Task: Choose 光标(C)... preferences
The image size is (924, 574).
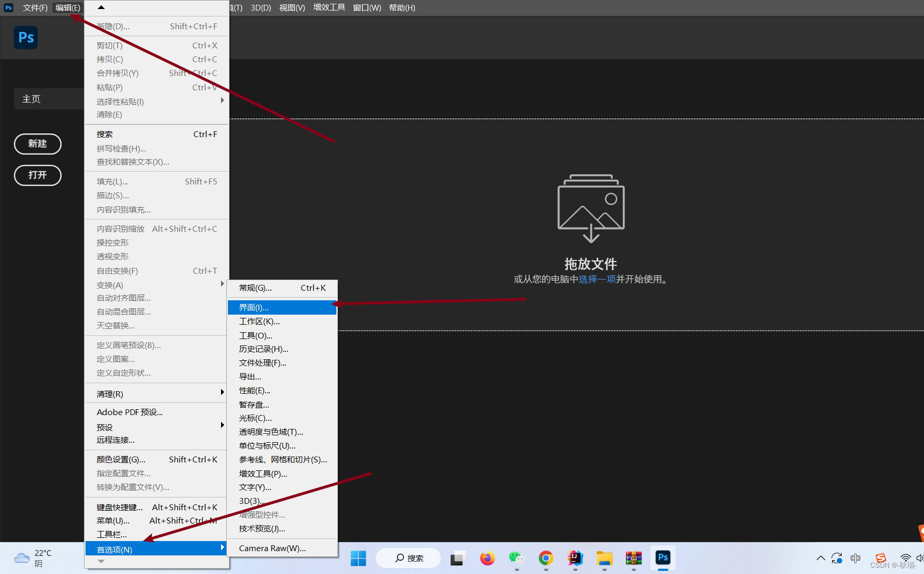Action: [x=282, y=418]
